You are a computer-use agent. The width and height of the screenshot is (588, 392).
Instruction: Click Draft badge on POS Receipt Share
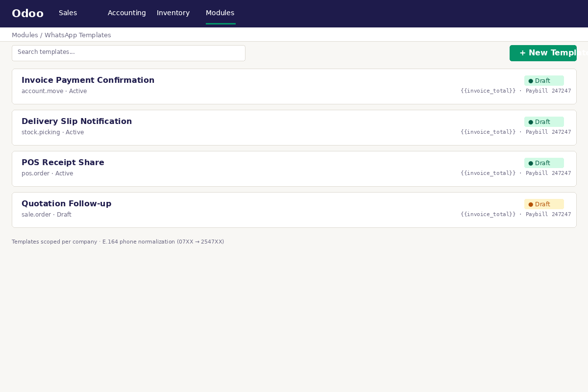(544, 163)
